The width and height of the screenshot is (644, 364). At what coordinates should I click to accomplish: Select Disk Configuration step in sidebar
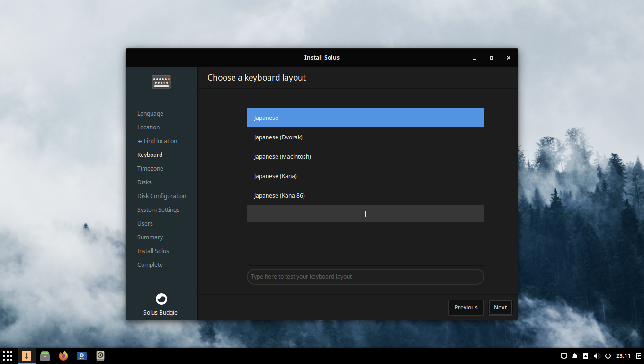point(161,196)
